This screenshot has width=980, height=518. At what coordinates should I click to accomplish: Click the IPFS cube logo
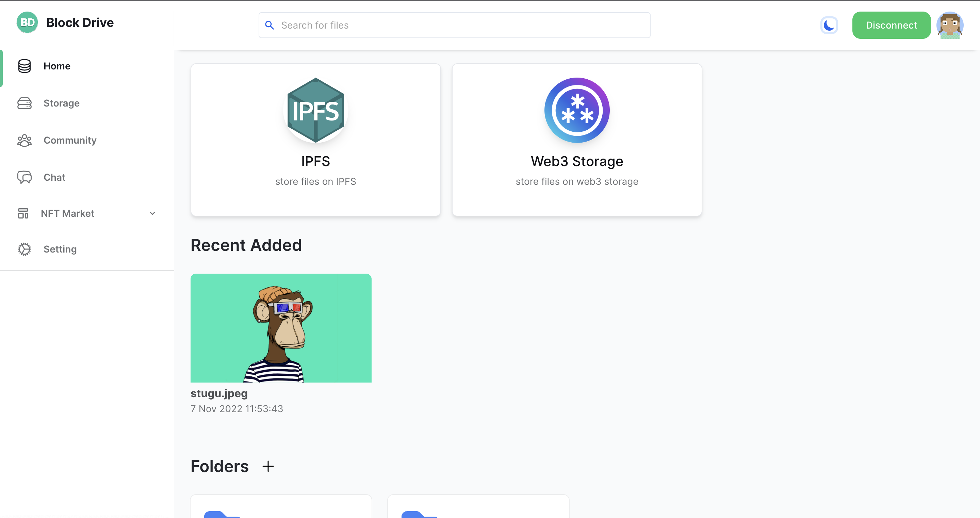pyautogui.click(x=315, y=110)
